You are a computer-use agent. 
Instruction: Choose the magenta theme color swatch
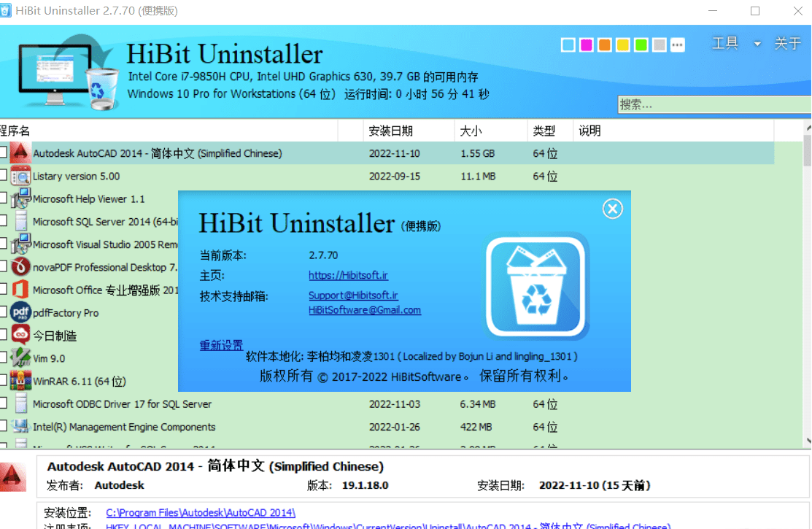pyautogui.click(x=587, y=45)
